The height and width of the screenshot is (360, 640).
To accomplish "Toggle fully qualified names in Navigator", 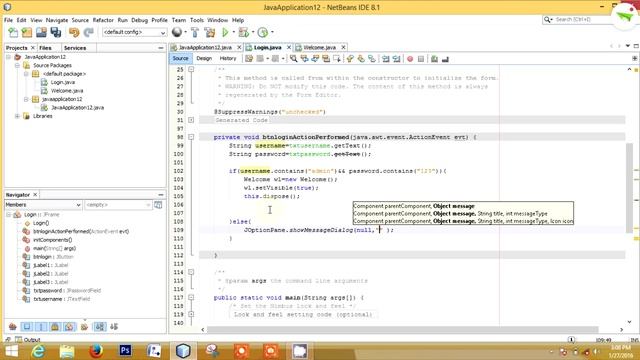I will 84,327.
